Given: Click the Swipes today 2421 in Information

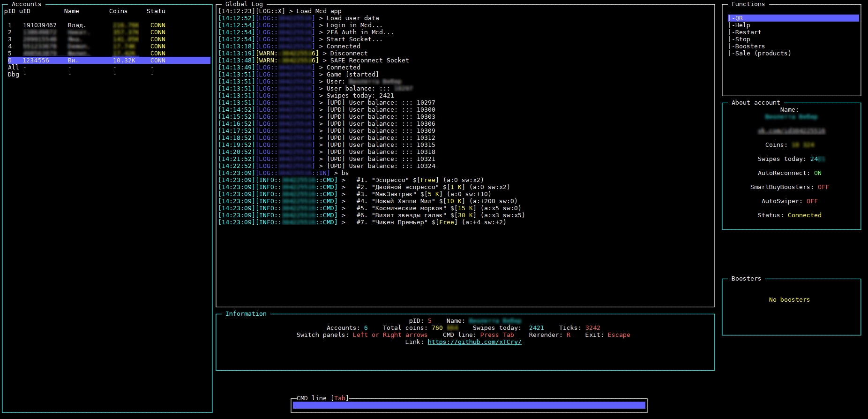Looking at the screenshot, I should [x=508, y=328].
